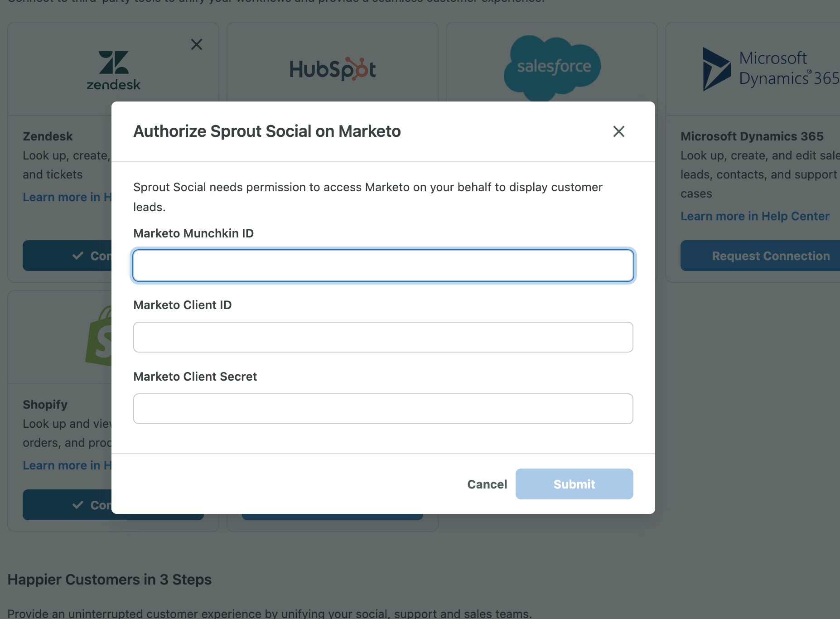The width and height of the screenshot is (840, 619).
Task: Request Connection for Microsoft Dynamics 365
Action: click(760, 256)
